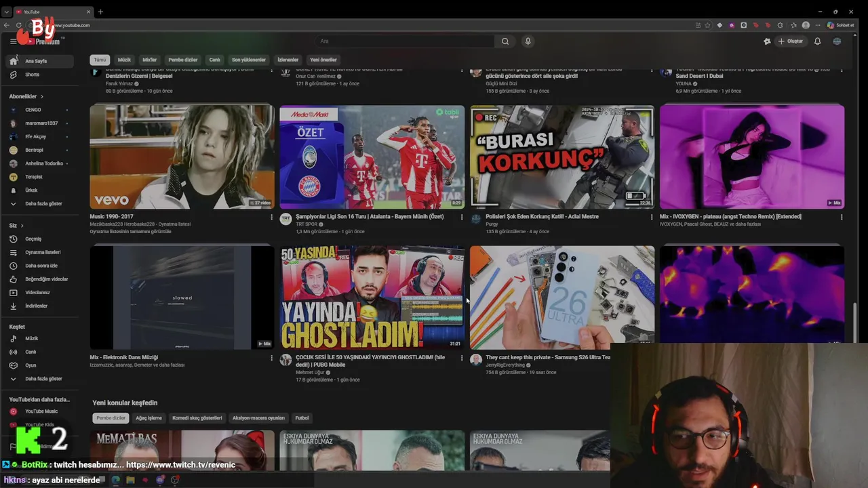Screen dimensions: 868x488
Task: Open options menu for Music 1990-2017
Action: 272,217
